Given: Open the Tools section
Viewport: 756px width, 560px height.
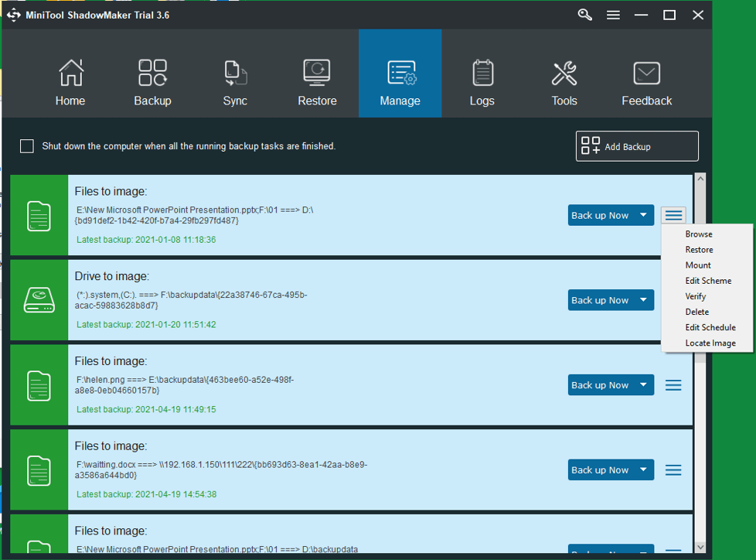Looking at the screenshot, I should [x=564, y=82].
